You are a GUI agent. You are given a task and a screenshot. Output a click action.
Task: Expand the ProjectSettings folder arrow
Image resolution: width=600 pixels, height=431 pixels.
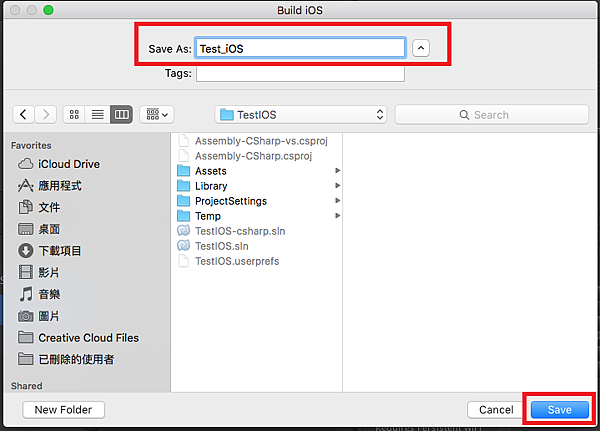point(338,201)
